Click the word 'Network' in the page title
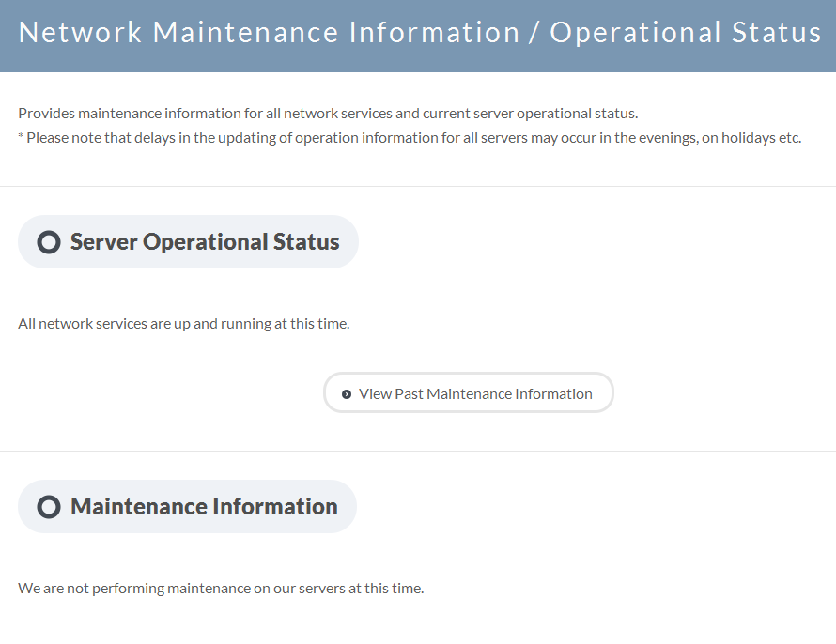This screenshot has width=836, height=644. coord(80,33)
